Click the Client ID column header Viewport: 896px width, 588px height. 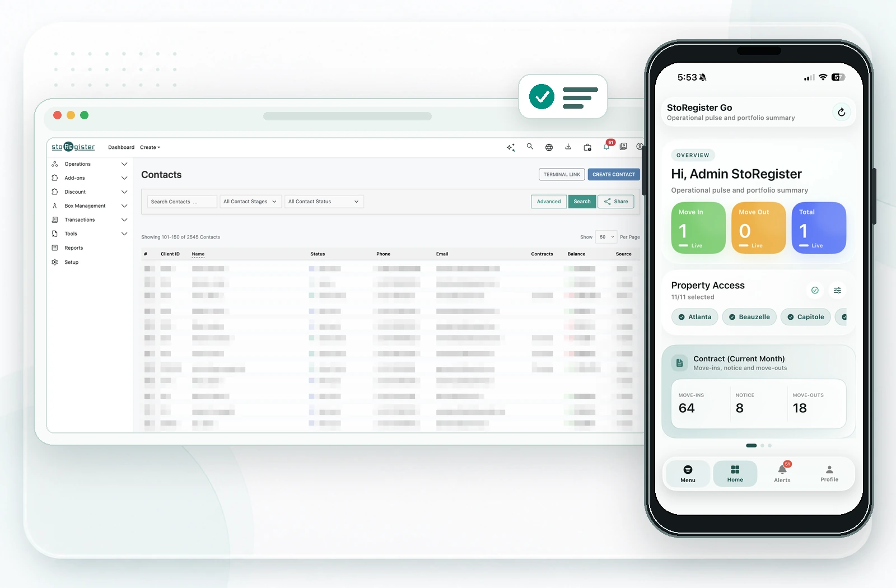tap(170, 254)
